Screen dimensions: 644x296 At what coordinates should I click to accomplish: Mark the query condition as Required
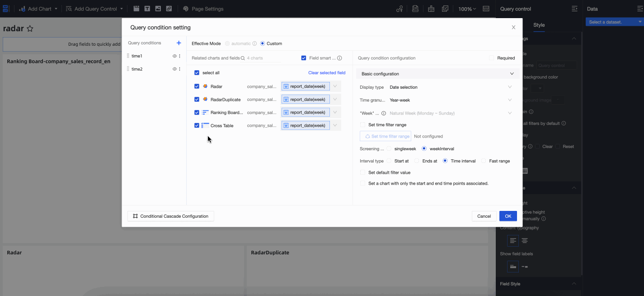492,58
